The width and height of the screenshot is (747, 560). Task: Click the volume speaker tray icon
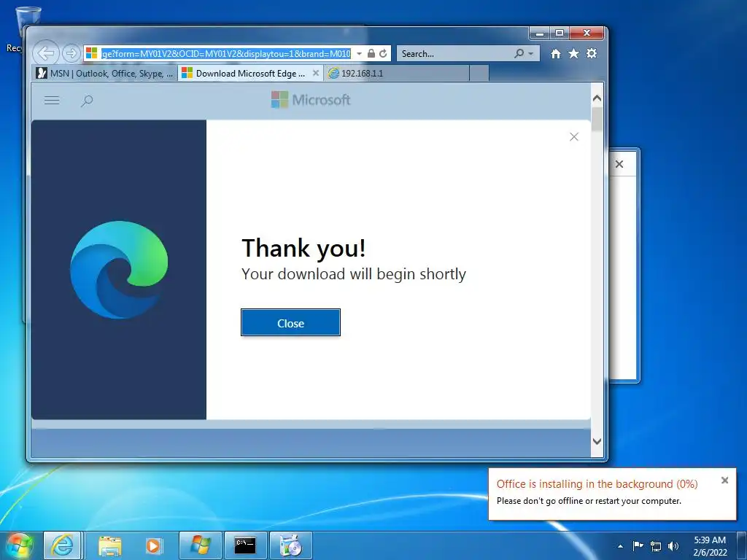pos(673,546)
